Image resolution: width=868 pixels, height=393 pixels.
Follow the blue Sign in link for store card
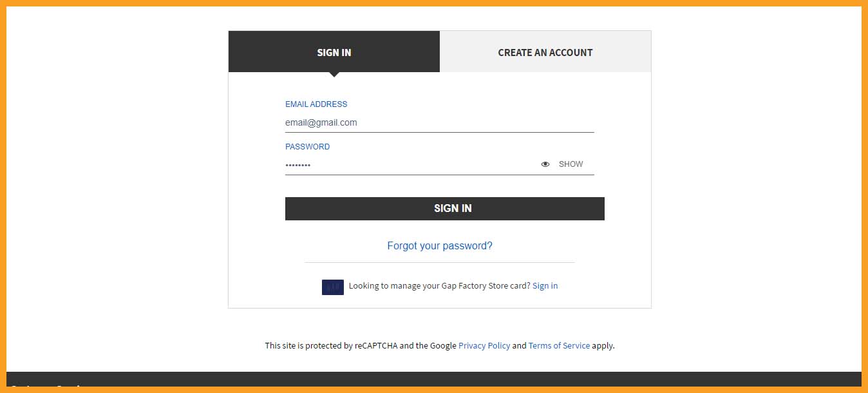[x=545, y=285]
